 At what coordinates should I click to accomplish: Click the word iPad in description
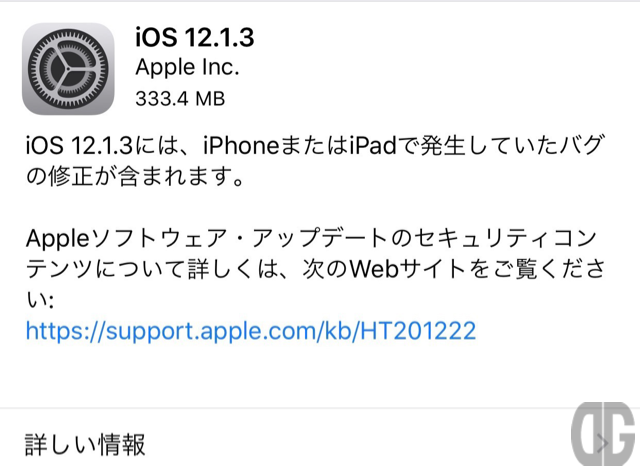(373, 145)
